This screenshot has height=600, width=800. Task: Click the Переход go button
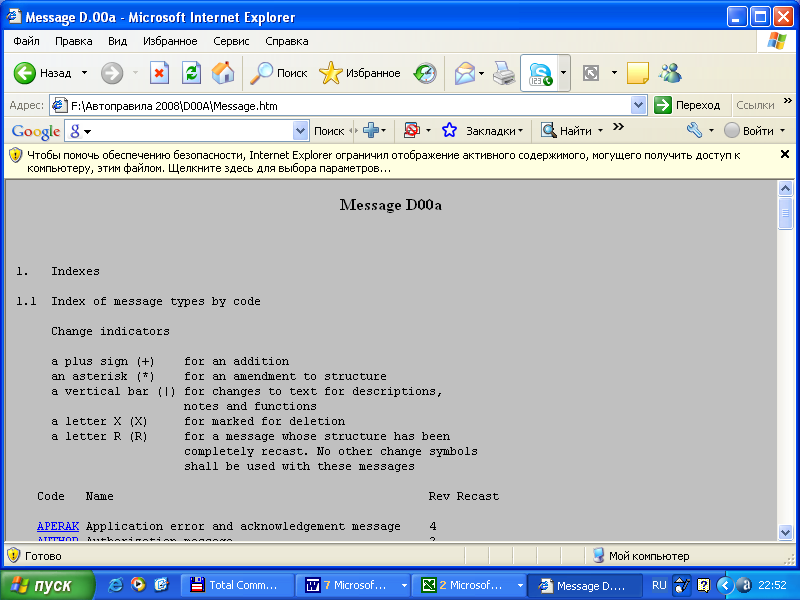[x=687, y=105]
